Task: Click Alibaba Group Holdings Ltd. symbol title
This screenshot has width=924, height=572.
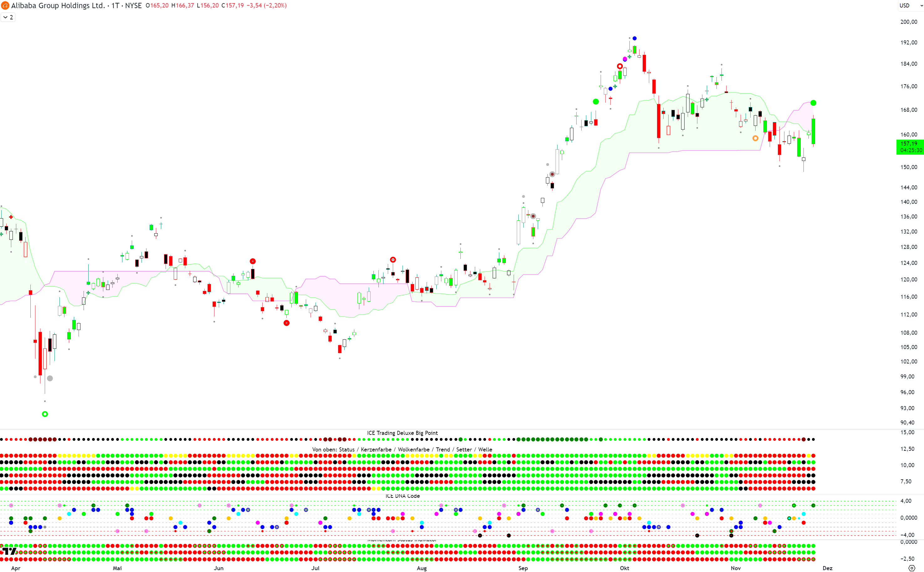Action: coord(58,6)
